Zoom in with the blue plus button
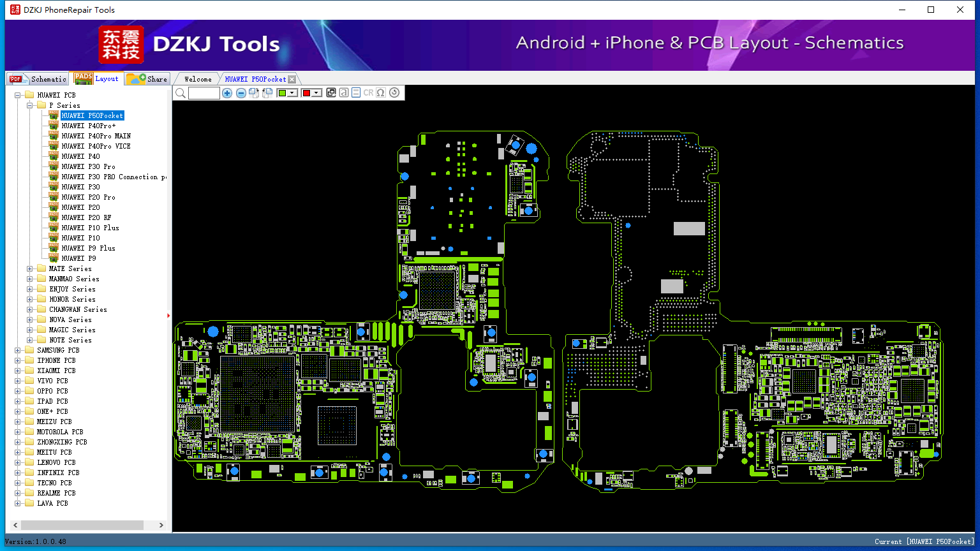The image size is (980, 551). (227, 93)
